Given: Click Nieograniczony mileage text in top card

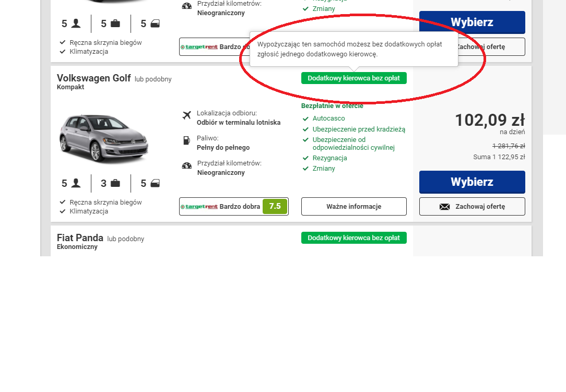Looking at the screenshot, I should [x=221, y=13].
